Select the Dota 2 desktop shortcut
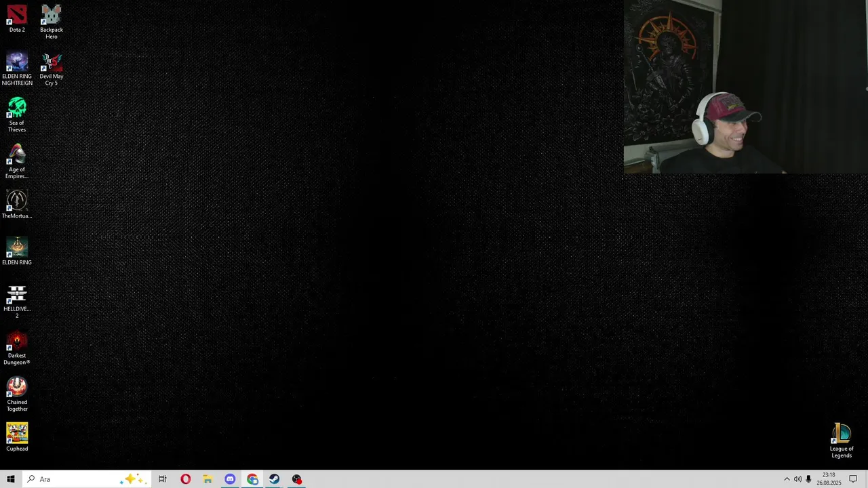This screenshot has width=868, height=488. (x=17, y=19)
